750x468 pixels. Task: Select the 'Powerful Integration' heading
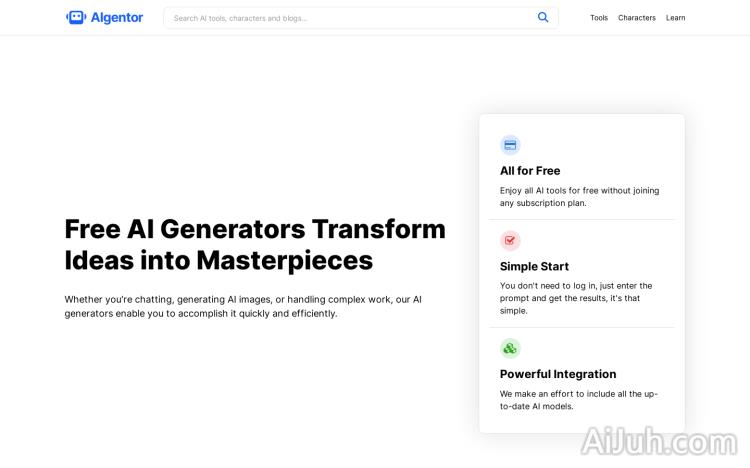(x=558, y=374)
